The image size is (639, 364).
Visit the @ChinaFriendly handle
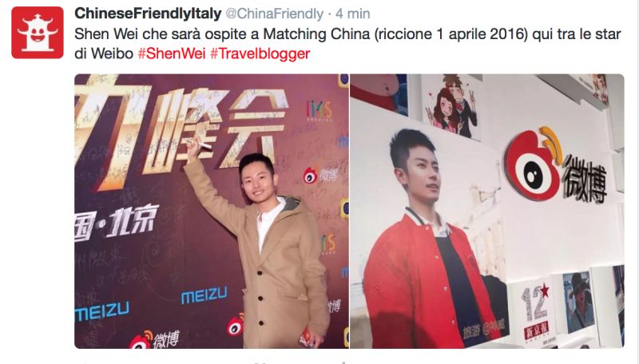[274, 14]
